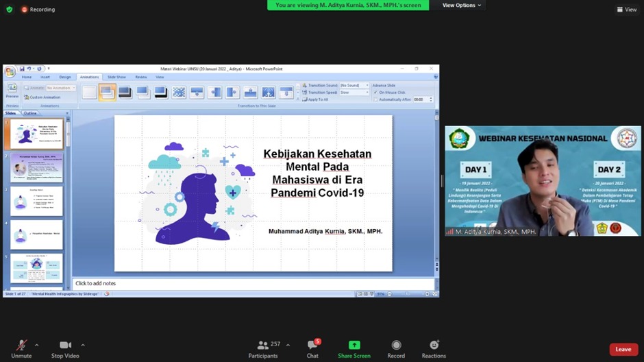The width and height of the screenshot is (644, 362).
Task: Close the Slides/Outline pane
Action: [x=67, y=113]
